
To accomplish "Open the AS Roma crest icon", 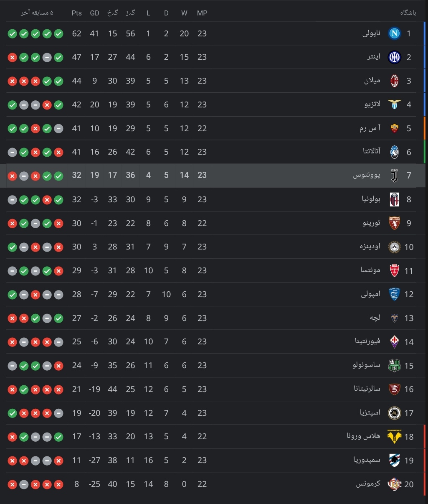I will point(394,128).
